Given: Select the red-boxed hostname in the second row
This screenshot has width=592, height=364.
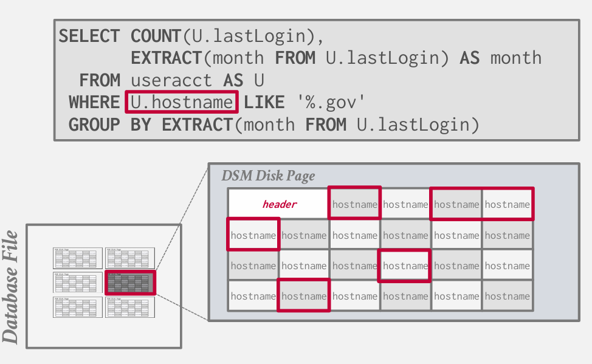Looking at the screenshot, I should (x=253, y=235).
